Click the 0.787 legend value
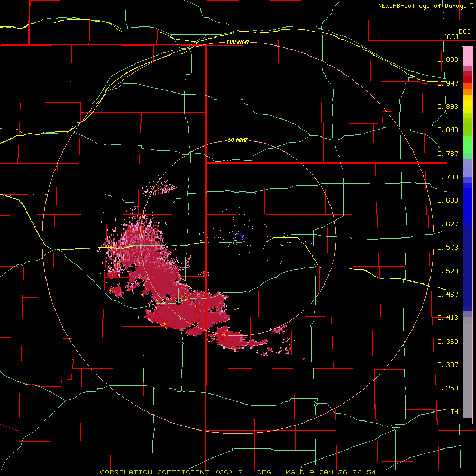 [448, 153]
